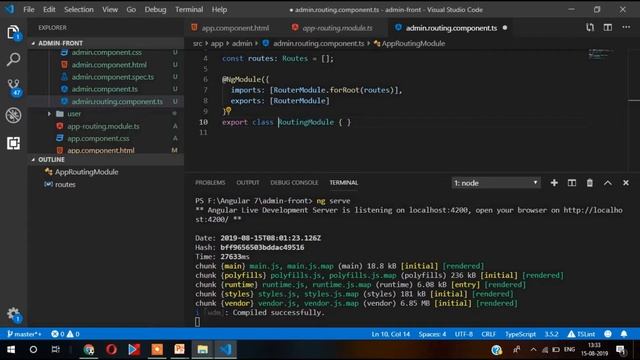Select AppRoutingModule in the outline
640x360 pixels.
86,172
